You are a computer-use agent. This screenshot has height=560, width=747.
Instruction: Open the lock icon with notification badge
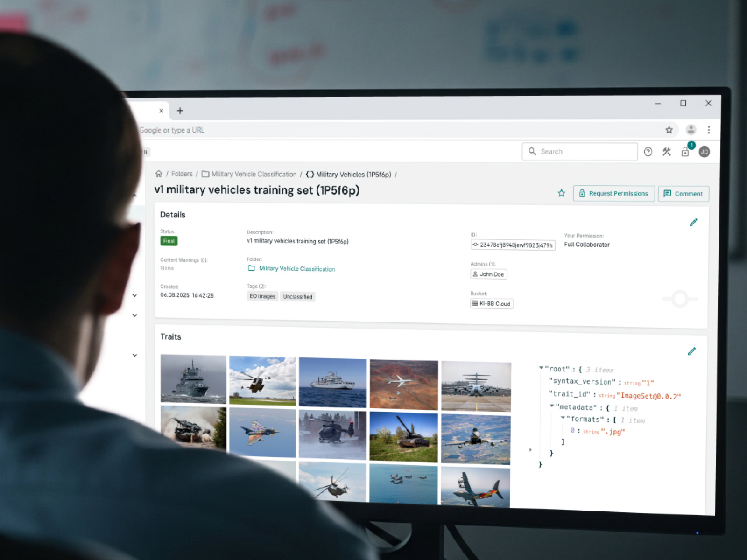(x=685, y=152)
